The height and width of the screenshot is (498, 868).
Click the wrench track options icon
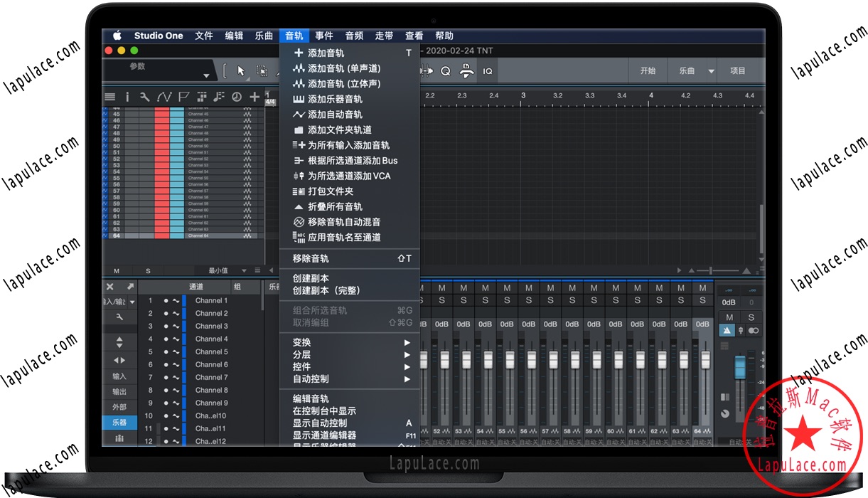(x=145, y=97)
